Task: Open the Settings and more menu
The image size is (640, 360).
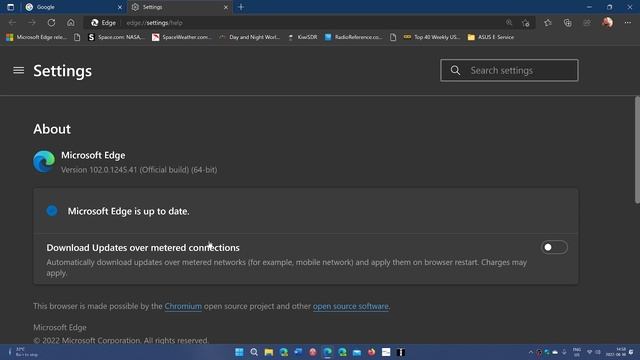Action: click(x=628, y=23)
